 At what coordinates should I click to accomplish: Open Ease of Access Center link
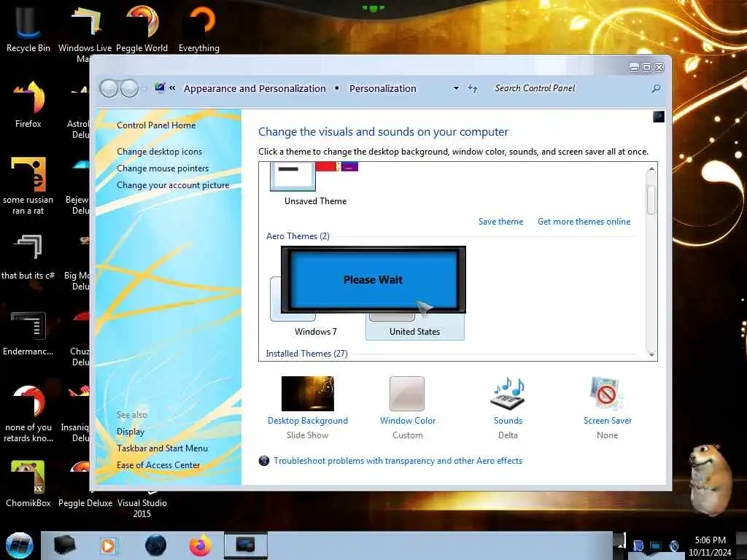coord(158,464)
